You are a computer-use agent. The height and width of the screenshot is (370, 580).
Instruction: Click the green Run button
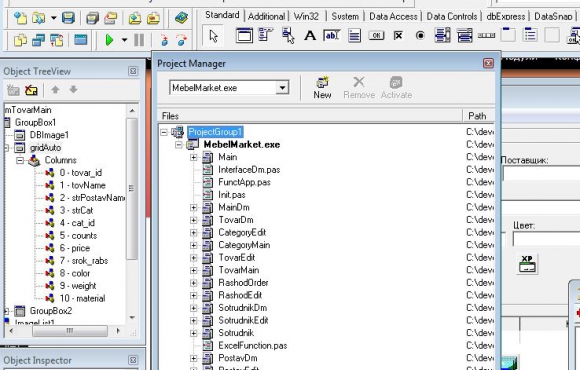[x=109, y=40]
